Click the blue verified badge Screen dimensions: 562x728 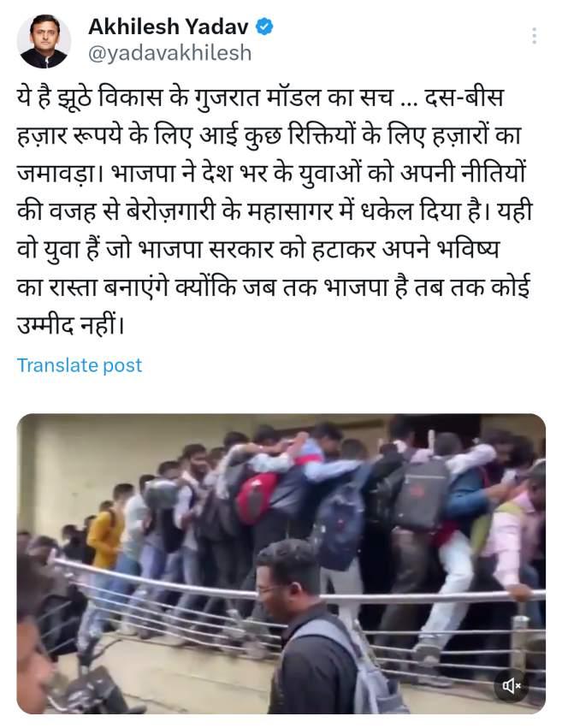[x=264, y=27]
